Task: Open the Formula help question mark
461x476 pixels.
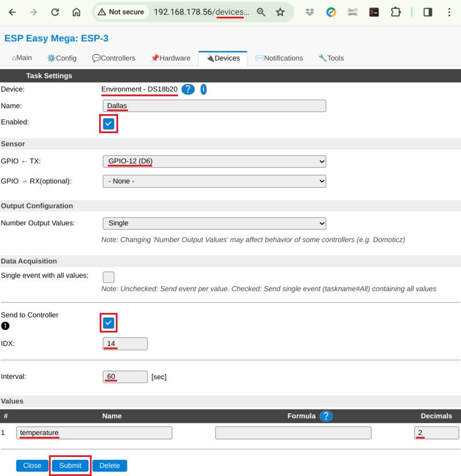Action: (326, 416)
